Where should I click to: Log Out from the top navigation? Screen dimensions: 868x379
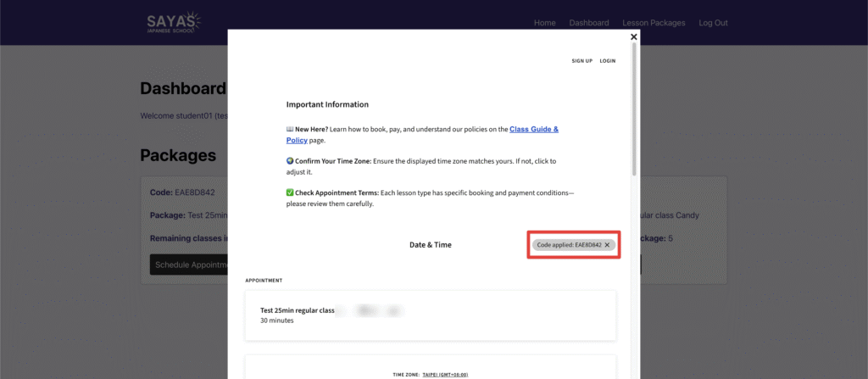[x=713, y=23]
